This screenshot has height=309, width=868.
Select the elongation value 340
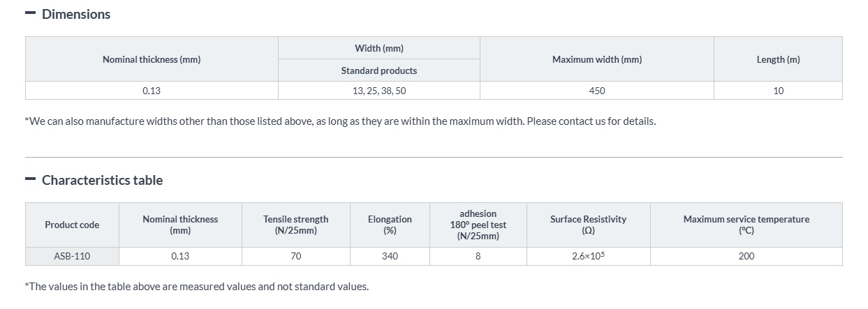(x=390, y=256)
